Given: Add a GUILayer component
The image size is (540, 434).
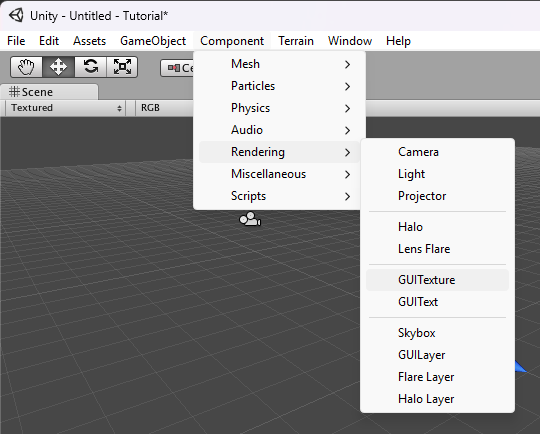Looking at the screenshot, I should coord(437,355).
